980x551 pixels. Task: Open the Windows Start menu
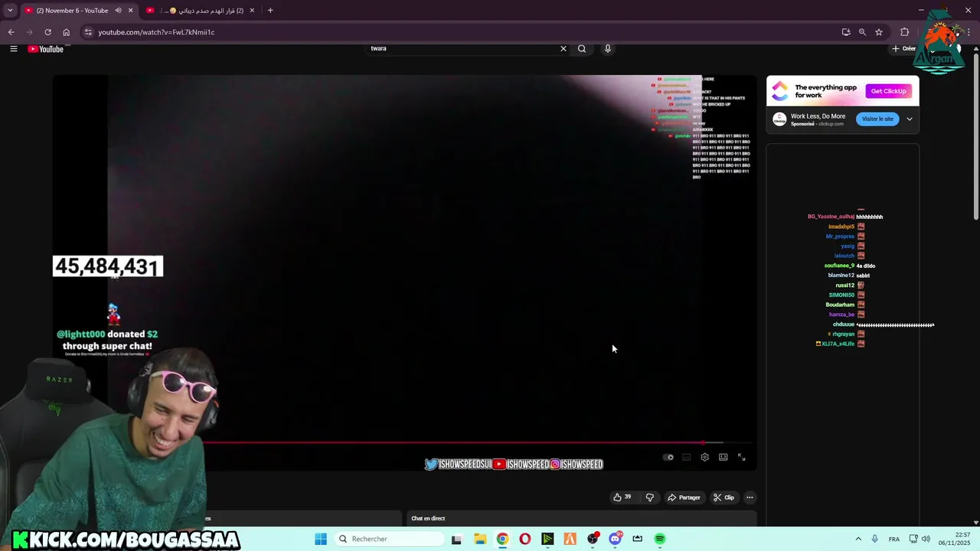click(321, 539)
